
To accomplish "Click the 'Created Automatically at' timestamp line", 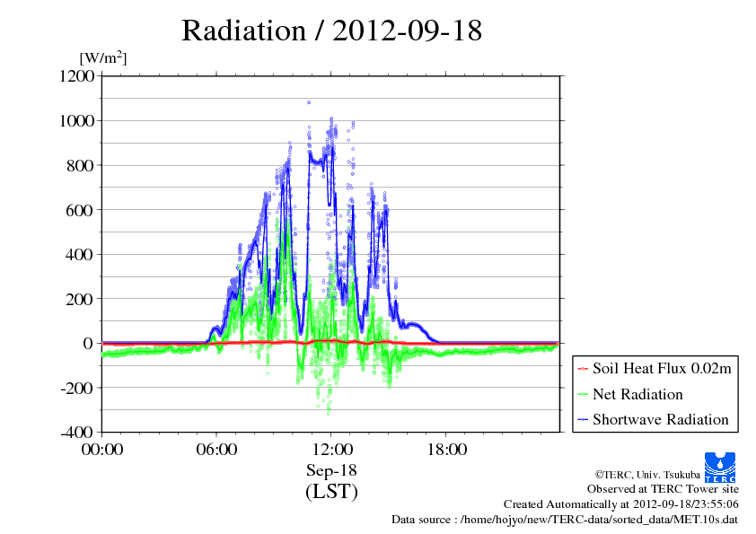I will 621,504.
